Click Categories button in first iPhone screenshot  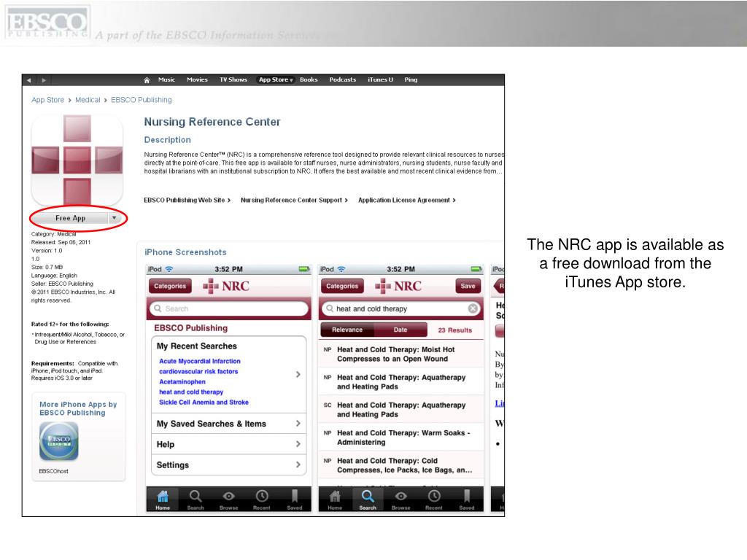point(170,286)
